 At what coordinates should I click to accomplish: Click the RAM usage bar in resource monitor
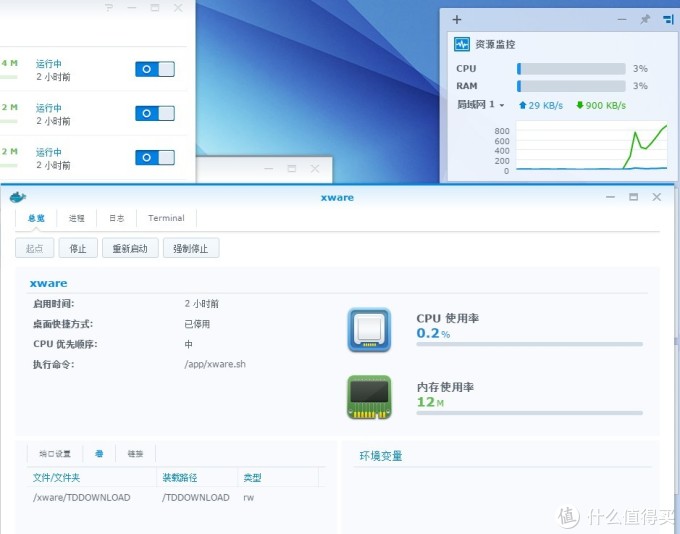571,86
